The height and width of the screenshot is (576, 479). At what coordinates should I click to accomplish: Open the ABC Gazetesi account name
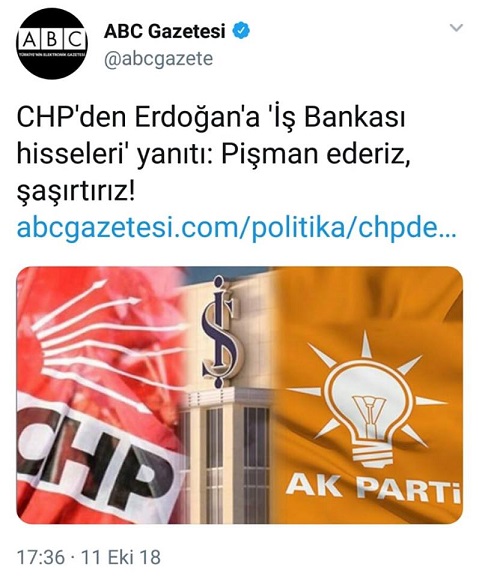[x=164, y=31]
